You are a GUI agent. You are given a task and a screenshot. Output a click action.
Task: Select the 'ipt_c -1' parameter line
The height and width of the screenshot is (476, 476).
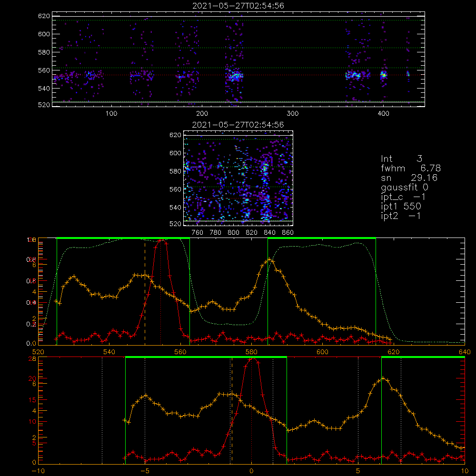(403, 197)
